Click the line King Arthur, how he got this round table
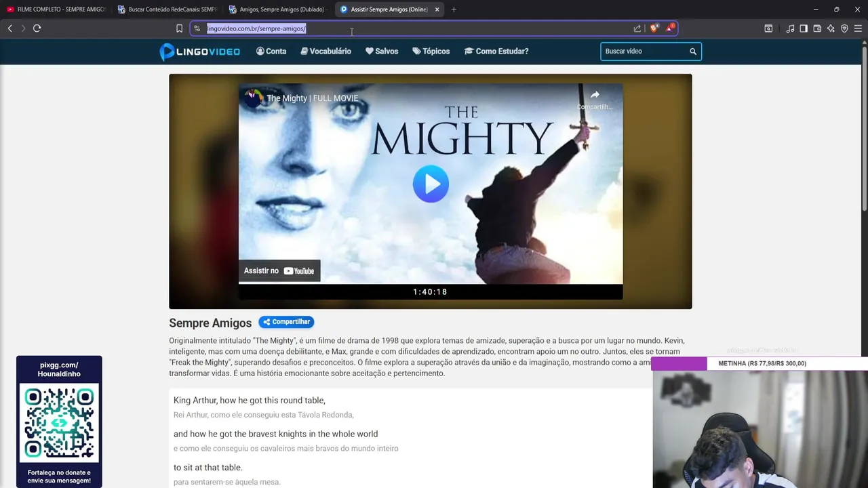The width and height of the screenshot is (868, 488). click(250, 401)
